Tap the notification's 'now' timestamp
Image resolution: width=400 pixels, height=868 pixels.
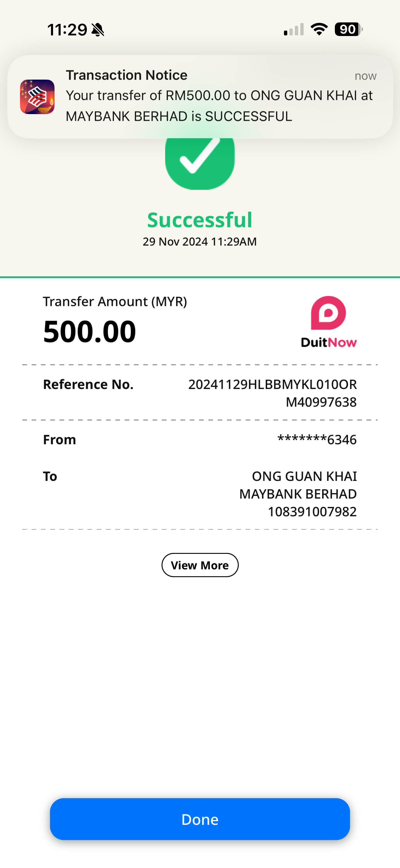pos(365,76)
